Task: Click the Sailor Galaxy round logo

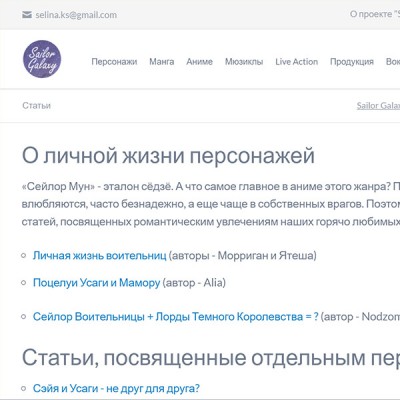Action: click(x=42, y=59)
